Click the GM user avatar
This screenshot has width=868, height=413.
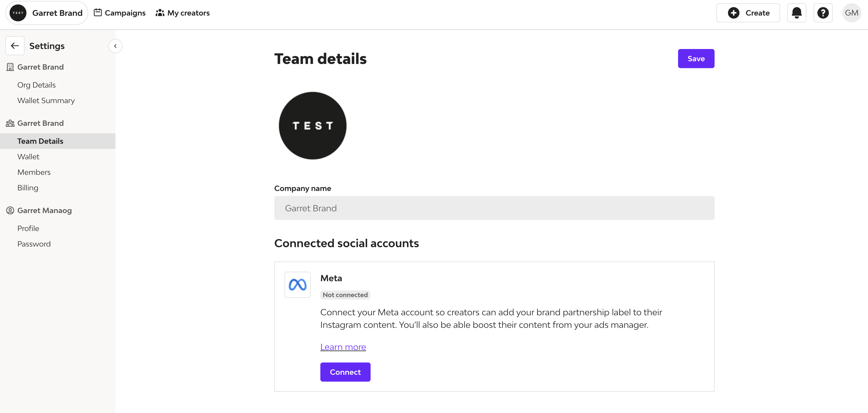[852, 13]
